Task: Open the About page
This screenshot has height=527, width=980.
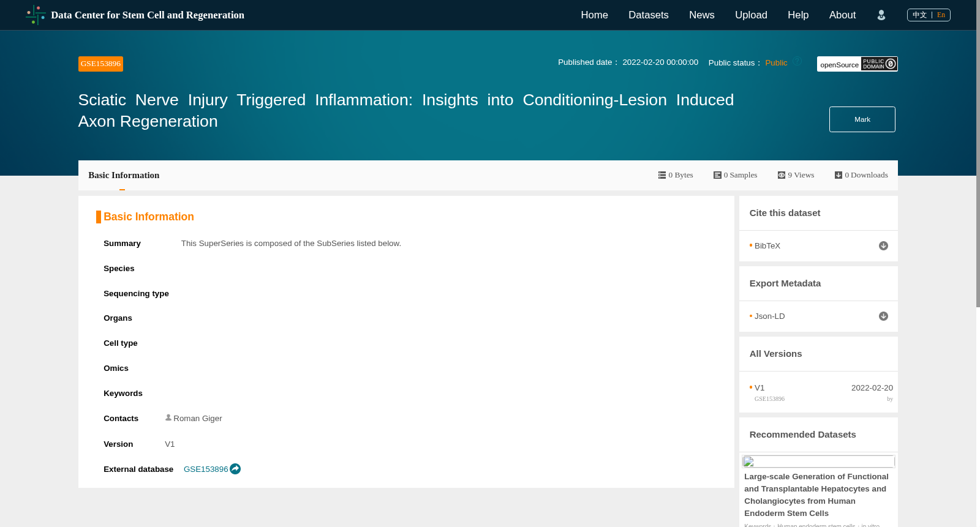Action: point(842,15)
